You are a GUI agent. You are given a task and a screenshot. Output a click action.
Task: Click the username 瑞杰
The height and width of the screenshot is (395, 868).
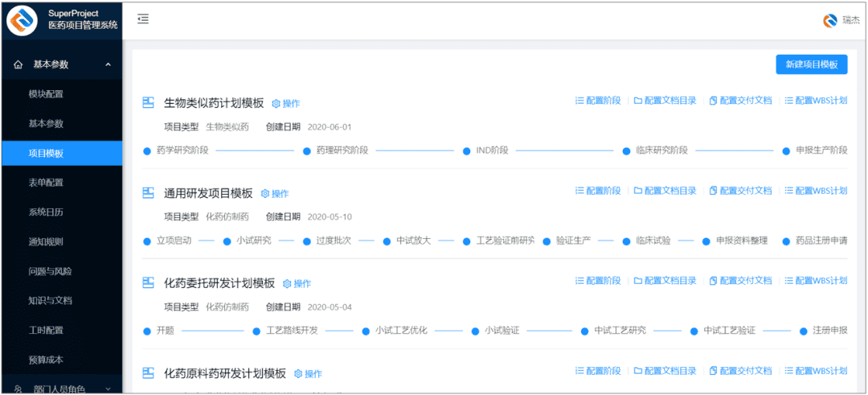tap(851, 20)
